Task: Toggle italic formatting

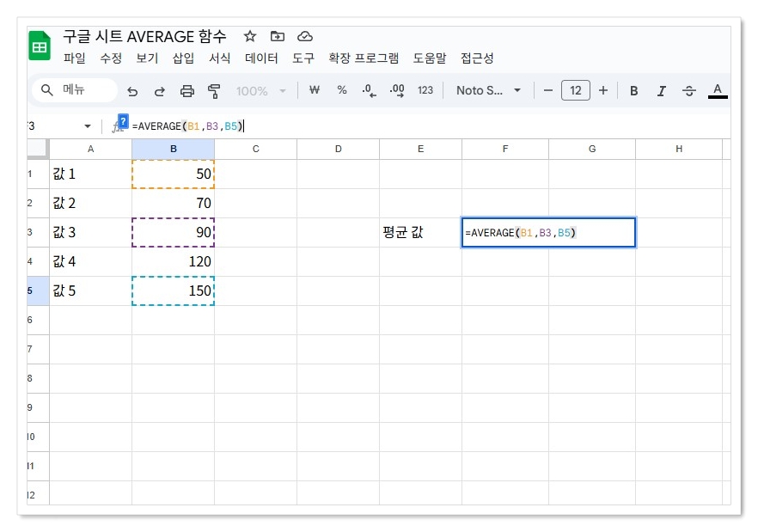Action: pyautogui.click(x=662, y=91)
